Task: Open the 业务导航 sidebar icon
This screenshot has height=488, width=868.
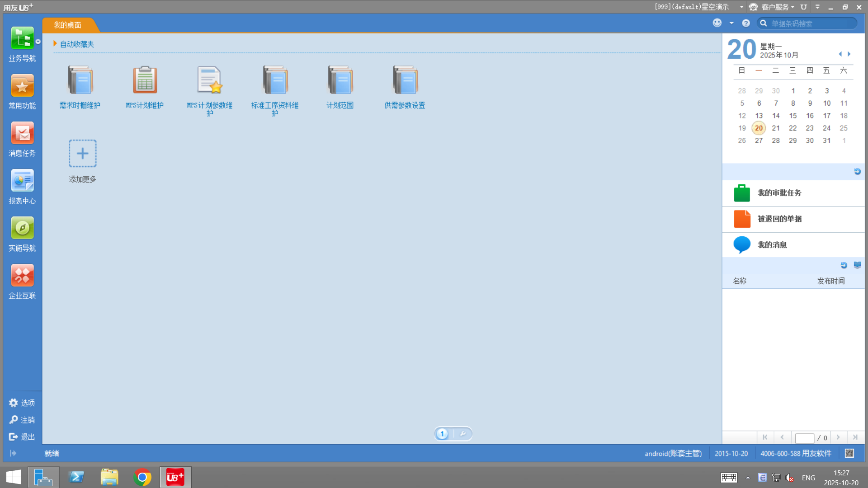Action: (22, 38)
